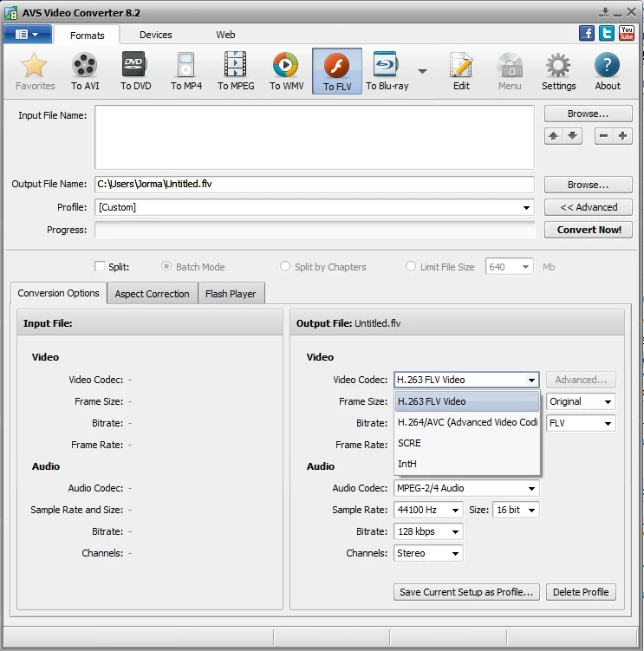The width and height of the screenshot is (644, 651).
Task: Expand more formats arrow beside Blu-ray
Action: pos(422,71)
